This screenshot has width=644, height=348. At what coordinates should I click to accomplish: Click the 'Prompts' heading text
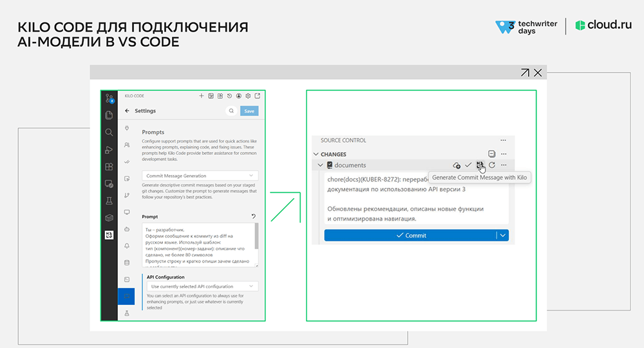click(x=153, y=132)
